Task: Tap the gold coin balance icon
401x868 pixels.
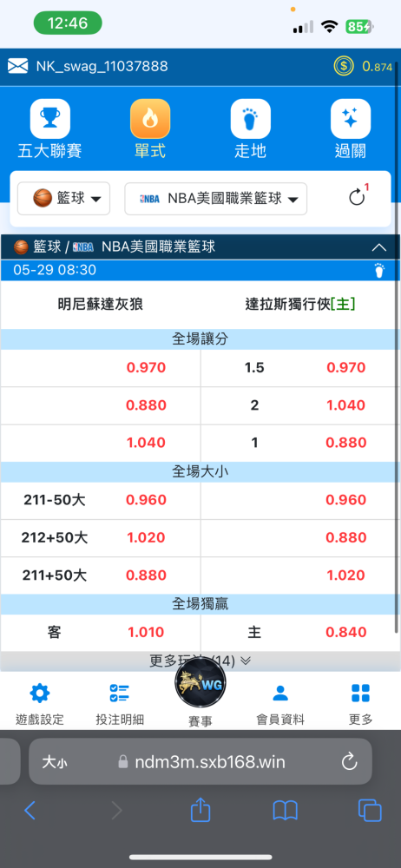Action: coord(344,67)
